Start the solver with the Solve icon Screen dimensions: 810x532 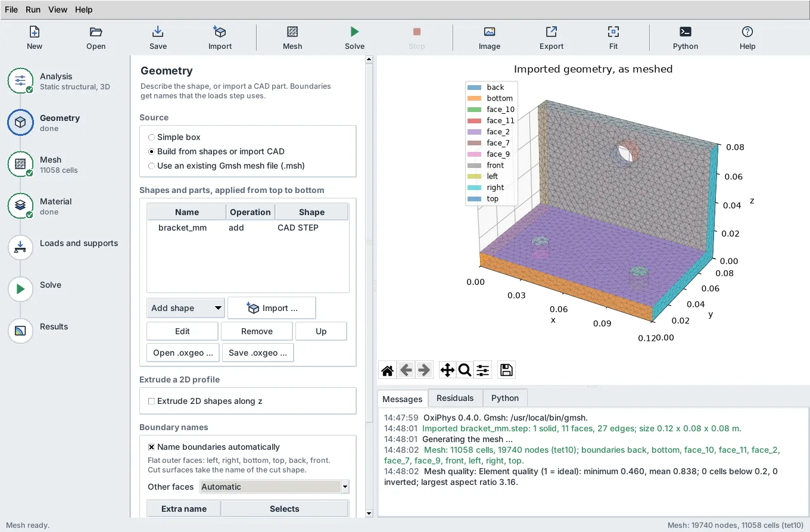click(354, 32)
